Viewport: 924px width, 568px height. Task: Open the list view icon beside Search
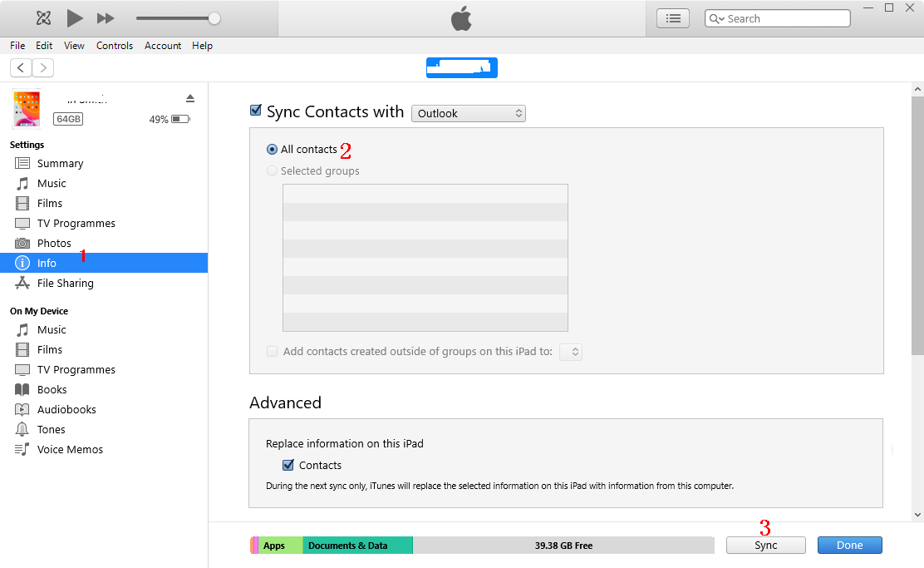(x=673, y=18)
